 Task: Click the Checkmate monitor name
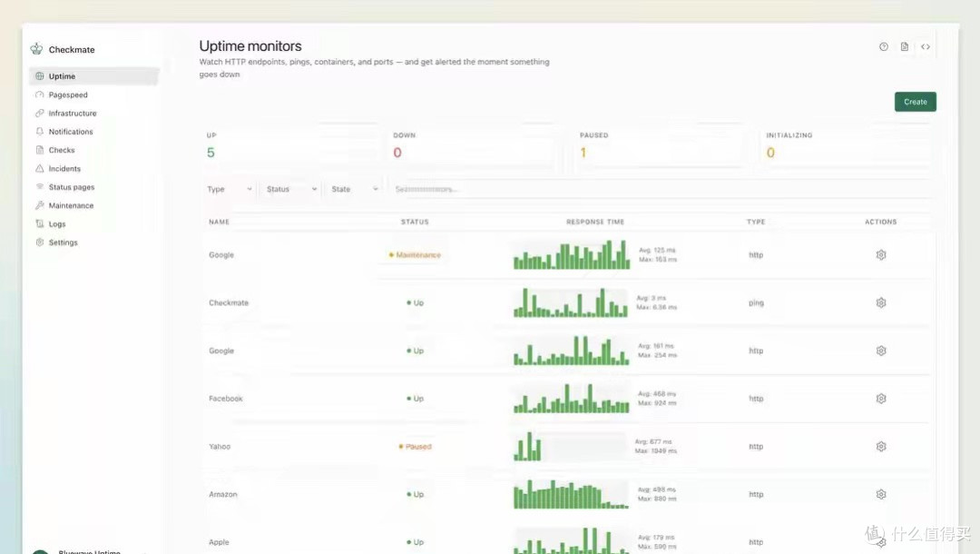[228, 302]
